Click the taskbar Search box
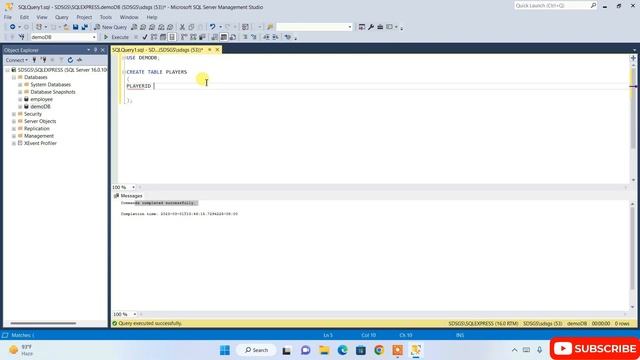This screenshot has width=640, height=360. [x=256, y=350]
